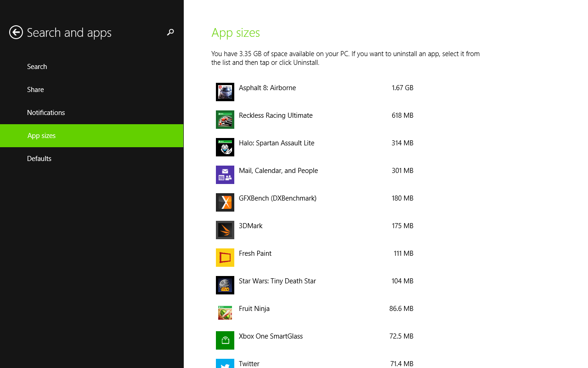Click the 314 MB size value
This screenshot has height=368, width=588.
(402, 143)
